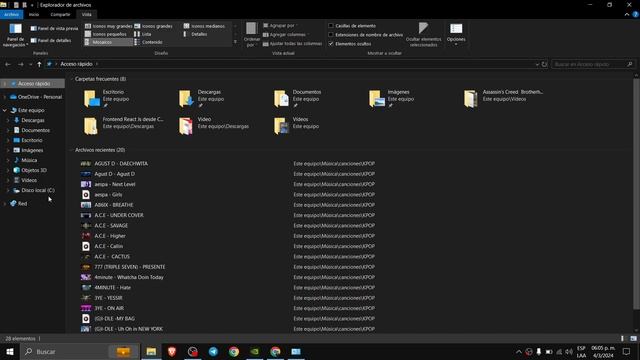
Task: Expand the layout gallery dropdown arrow
Action: [x=235, y=42]
